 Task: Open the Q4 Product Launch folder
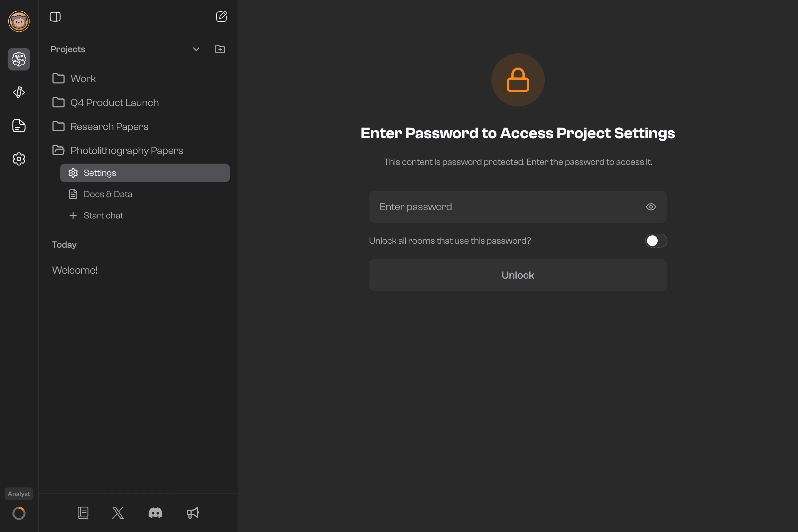[x=105, y=102]
